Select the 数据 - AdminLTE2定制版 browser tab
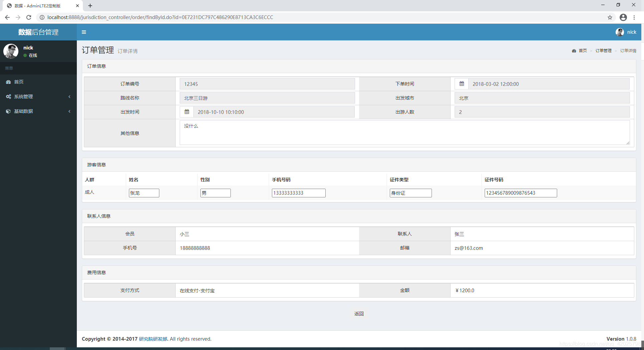 pyautogui.click(x=43, y=6)
